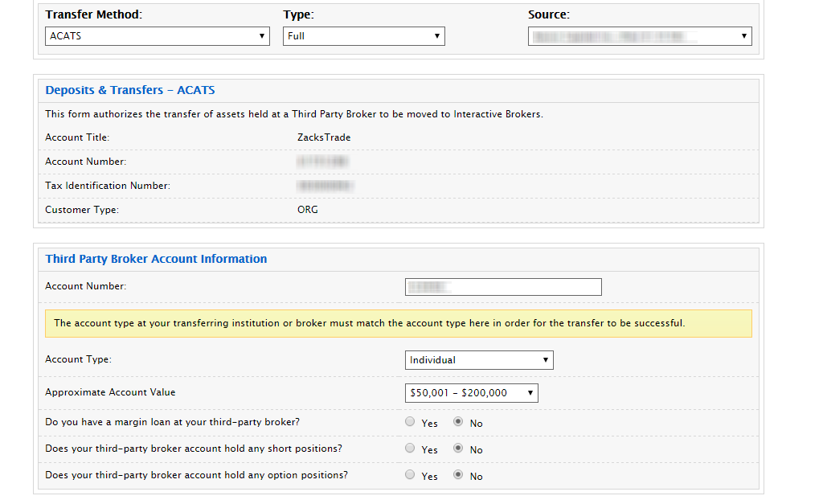Click the blurred Tax Identification Number value

325,186
